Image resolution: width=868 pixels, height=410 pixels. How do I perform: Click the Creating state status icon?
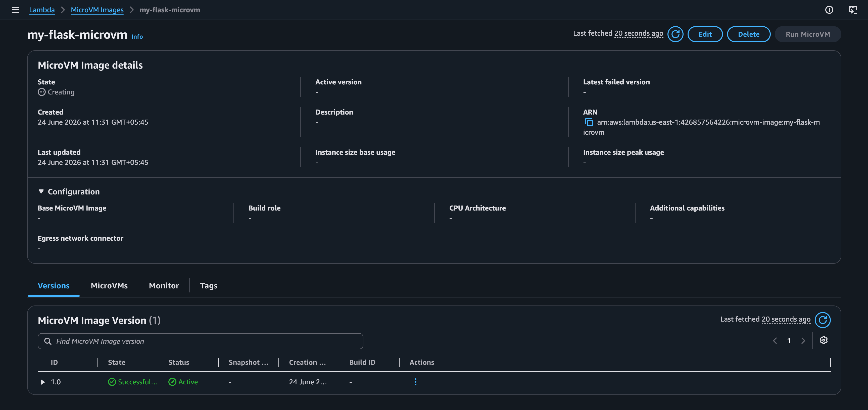(41, 92)
